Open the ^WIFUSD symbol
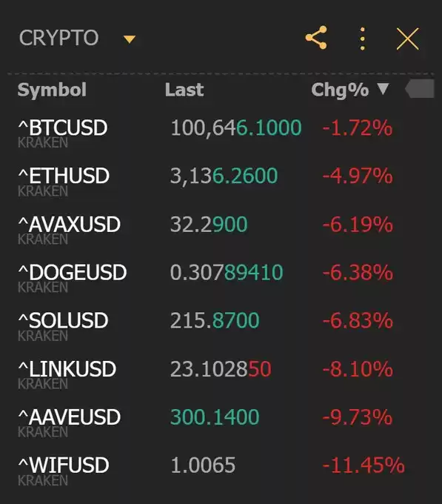 [64, 465]
